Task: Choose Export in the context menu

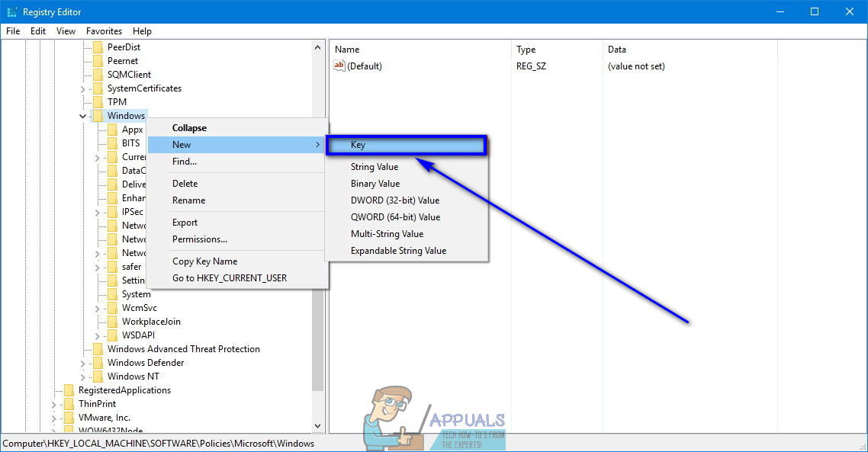Action: 237,223
